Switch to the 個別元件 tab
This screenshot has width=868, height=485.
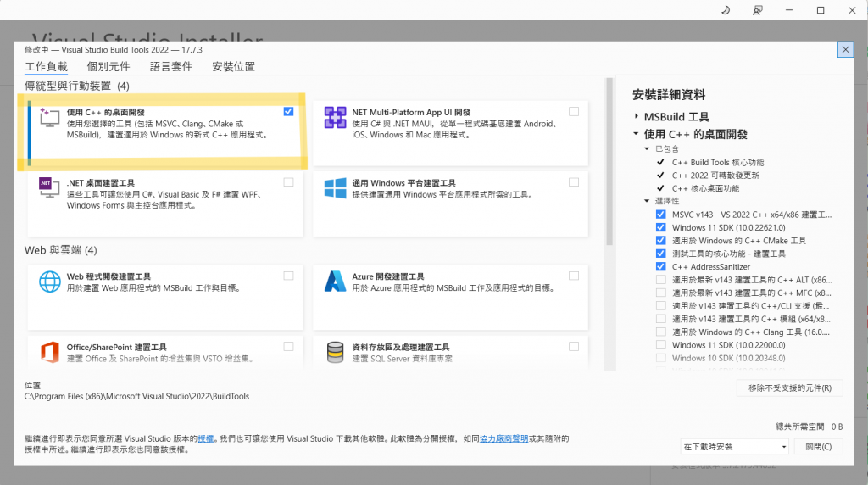coord(108,66)
